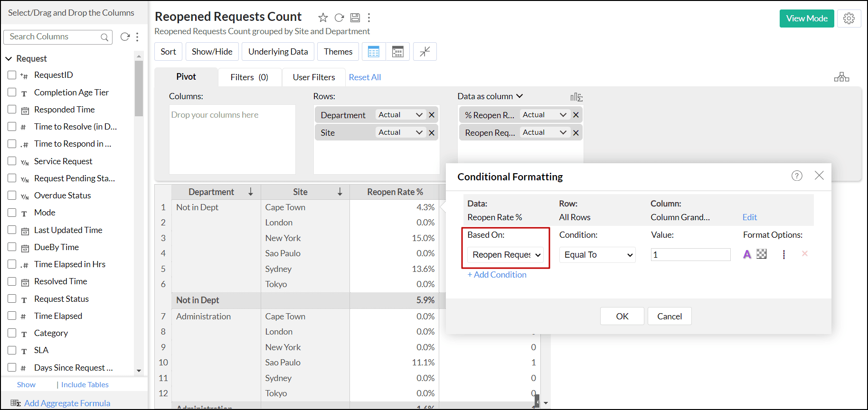Expand the Equal To condition dropdown
Image resolution: width=868 pixels, height=410 pixels.
click(x=597, y=255)
